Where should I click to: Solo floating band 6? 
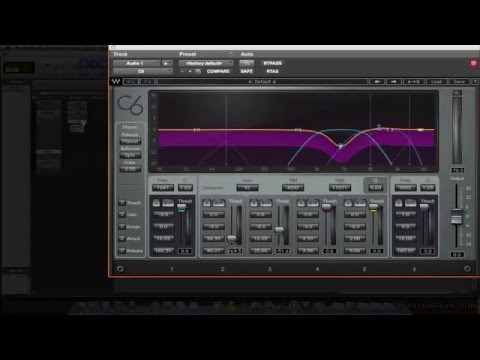[x=399, y=203]
